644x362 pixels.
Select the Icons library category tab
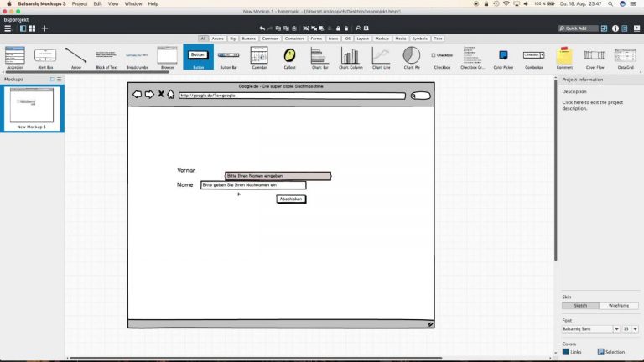[333, 39]
